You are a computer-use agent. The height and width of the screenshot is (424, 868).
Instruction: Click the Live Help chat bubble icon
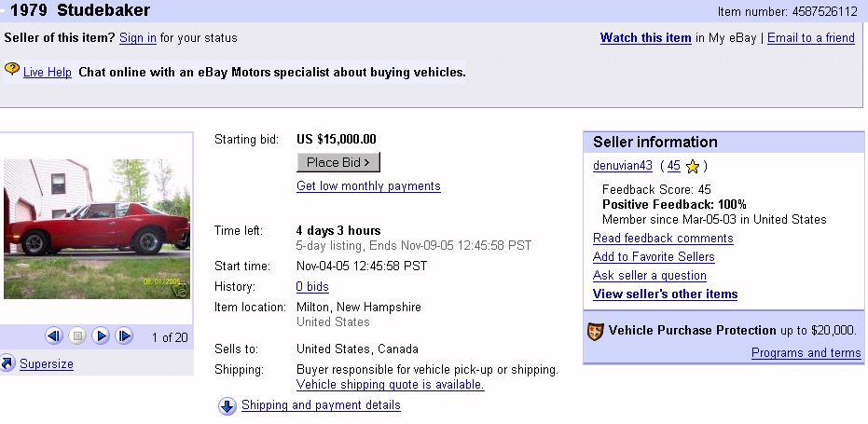coord(12,71)
